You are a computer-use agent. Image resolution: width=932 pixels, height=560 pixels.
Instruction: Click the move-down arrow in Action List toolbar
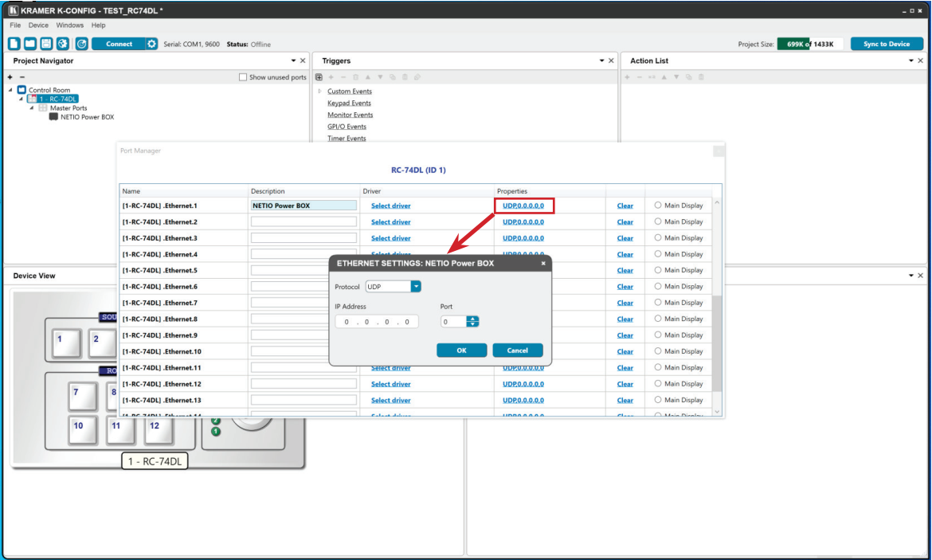[x=676, y=77]
